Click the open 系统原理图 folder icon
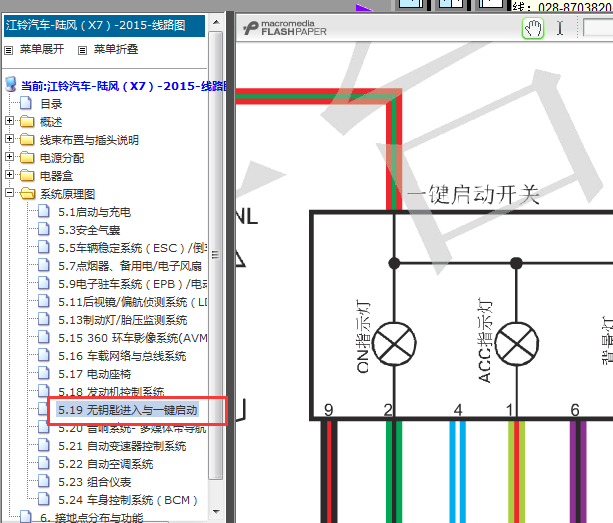This screenshot has width=613, height=523. click(x=28, y=193)
